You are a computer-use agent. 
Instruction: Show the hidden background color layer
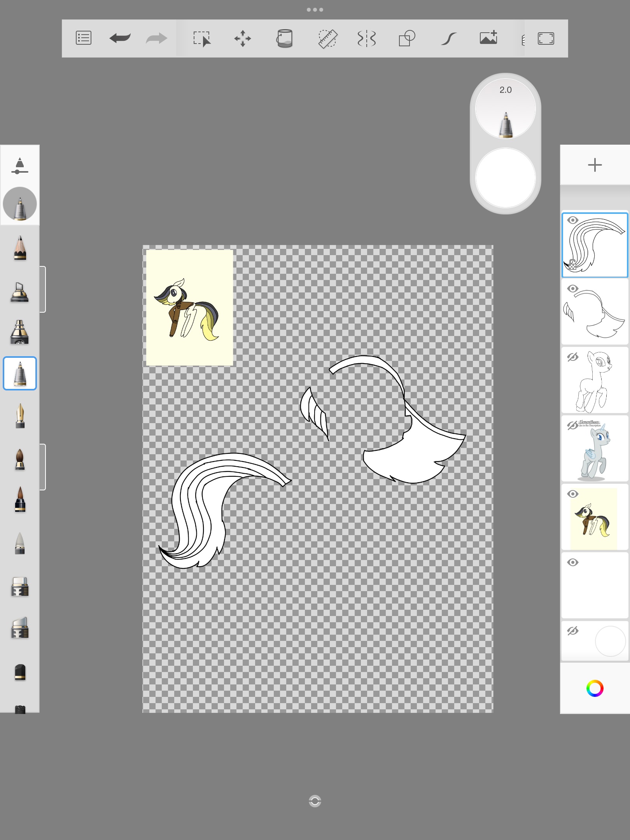point(573,631)
